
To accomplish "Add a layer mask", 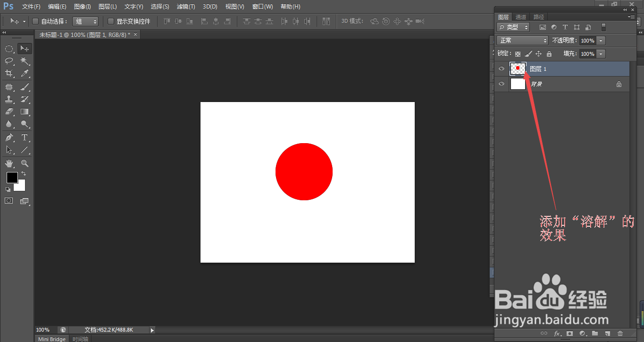I will [x=570, y=333].
